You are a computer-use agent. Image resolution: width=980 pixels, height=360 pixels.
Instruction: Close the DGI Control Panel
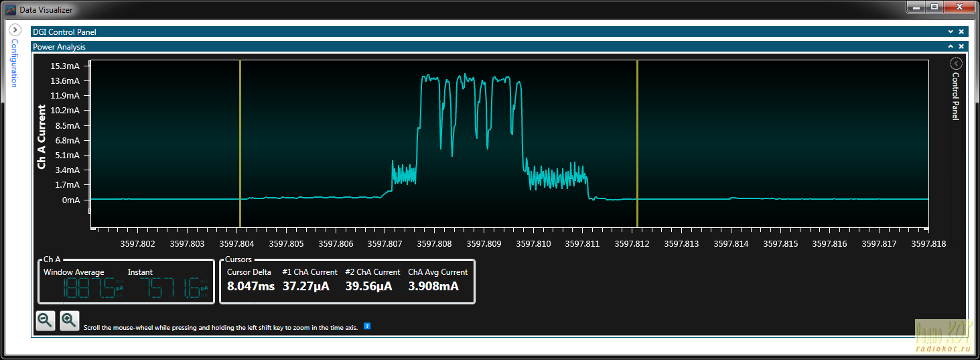[x=961, y=32]
